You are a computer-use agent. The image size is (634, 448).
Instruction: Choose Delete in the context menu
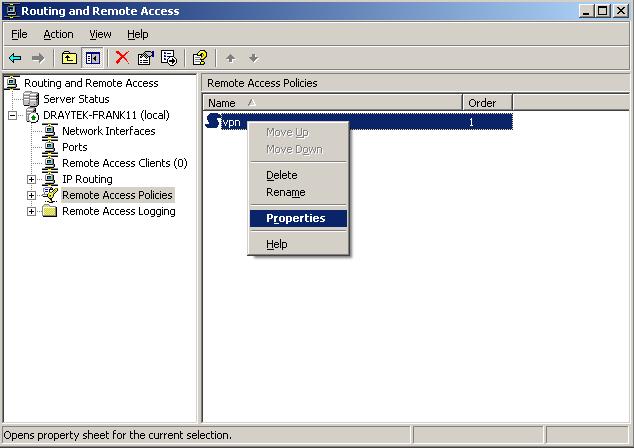click(298, 175)
